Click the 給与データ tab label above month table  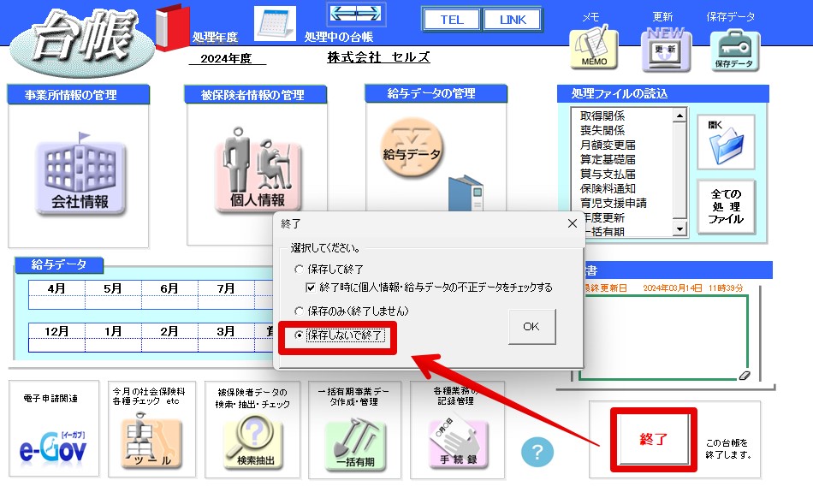pos(58,265)
